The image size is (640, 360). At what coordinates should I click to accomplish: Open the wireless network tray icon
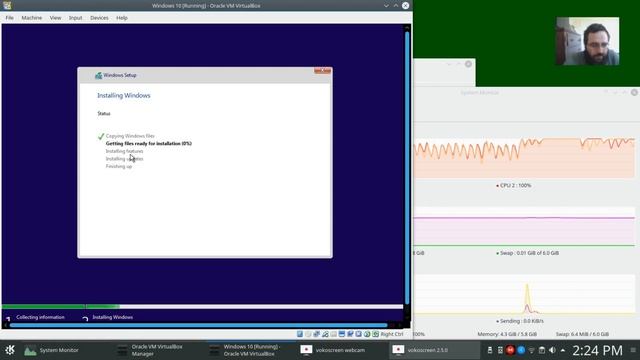point(531,350)
